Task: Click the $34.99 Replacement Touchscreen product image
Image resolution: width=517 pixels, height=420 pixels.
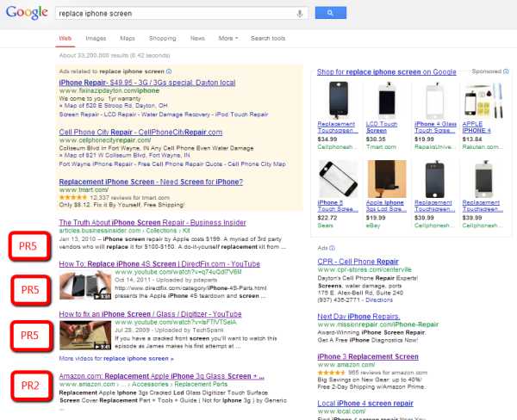Action: pyautogui.click(x=339, y=100)
